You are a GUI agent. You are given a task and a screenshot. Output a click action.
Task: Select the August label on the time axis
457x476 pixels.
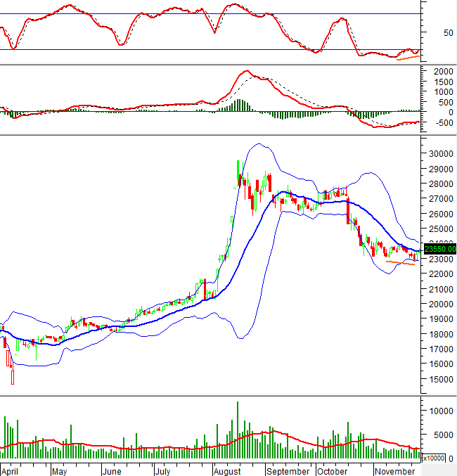228,471
